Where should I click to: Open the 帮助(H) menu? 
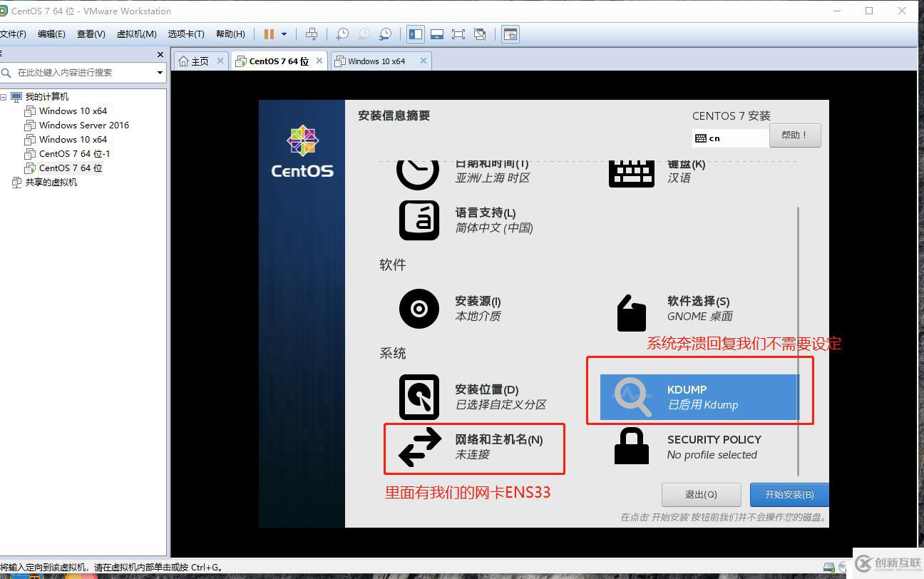tap(230, 34)
